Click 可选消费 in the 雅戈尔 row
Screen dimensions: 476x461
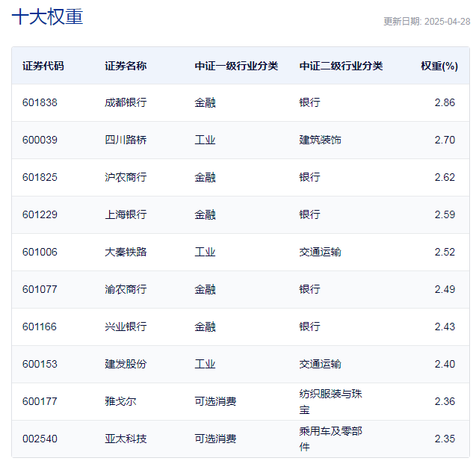click(215, 401)
